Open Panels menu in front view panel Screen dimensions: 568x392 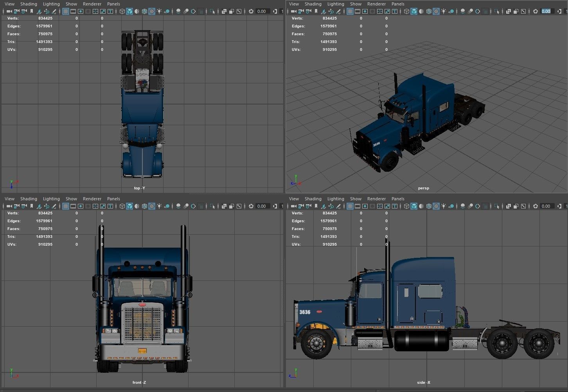click(113, 199)
